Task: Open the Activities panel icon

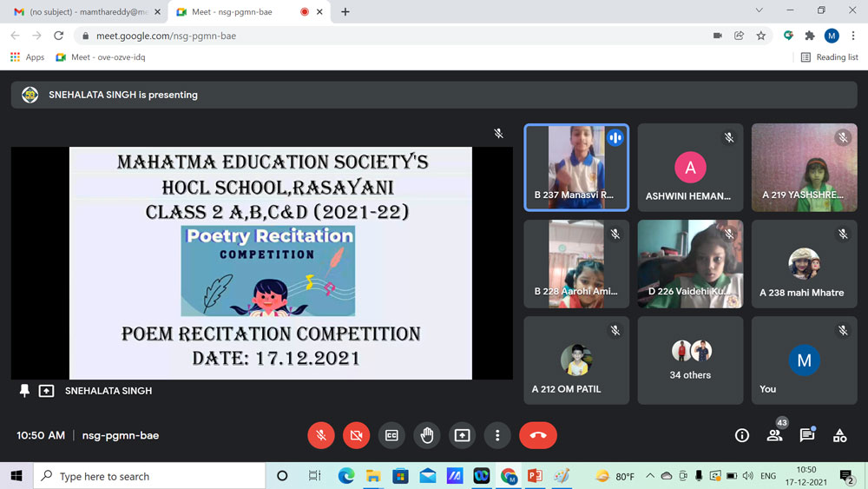Action: pos(839,436)
